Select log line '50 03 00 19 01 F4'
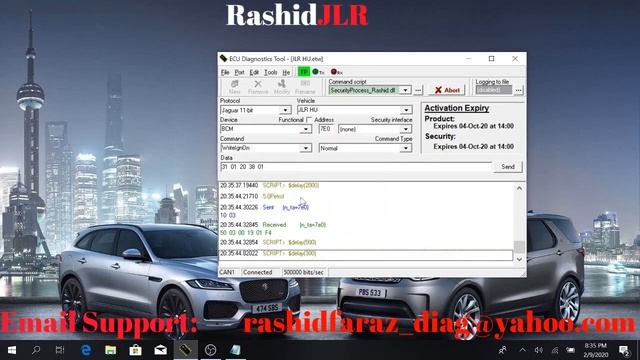The width and height of the screenshot is (640, 360). [x=246, y=233]
